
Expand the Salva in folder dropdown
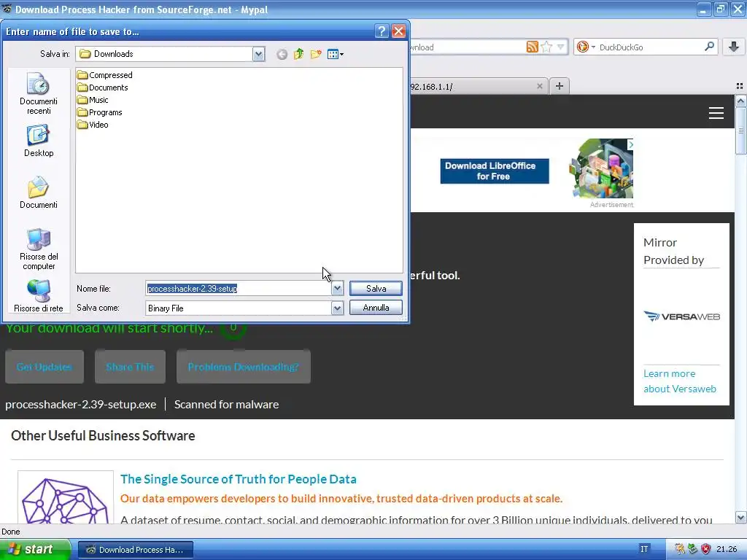(x=258, y=54)
